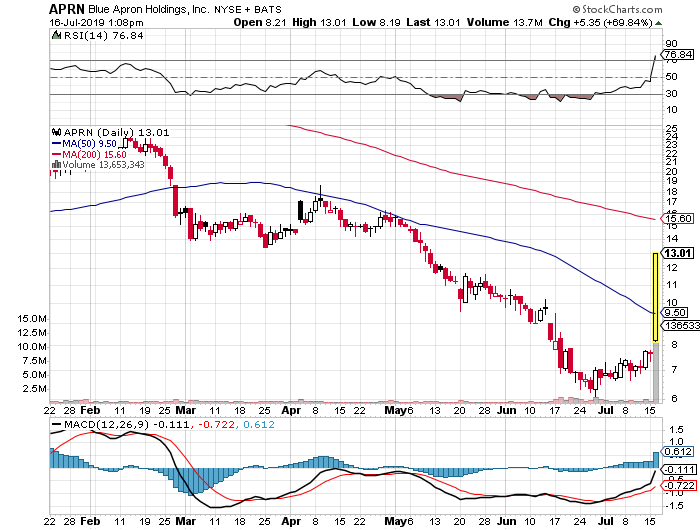This screenshot has width=700, height=530.
Task: Click the NYSE + BATS exchange label
Action: coord(248,9)
